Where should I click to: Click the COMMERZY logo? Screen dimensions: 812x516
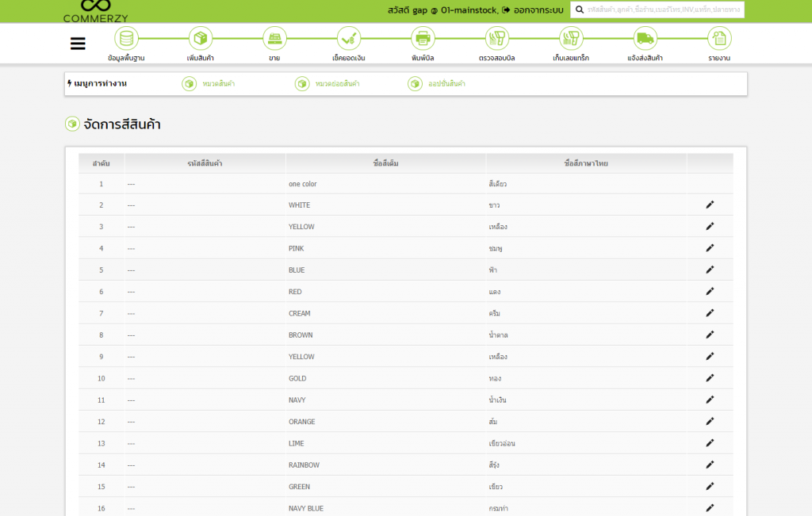point(96,11)
